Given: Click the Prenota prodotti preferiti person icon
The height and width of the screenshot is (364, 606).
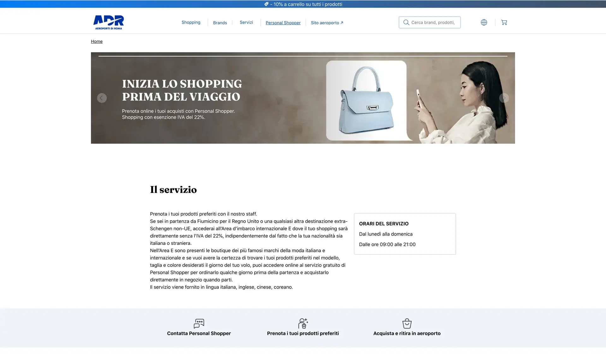Looking at the screenshot, I should pos(303,323).
